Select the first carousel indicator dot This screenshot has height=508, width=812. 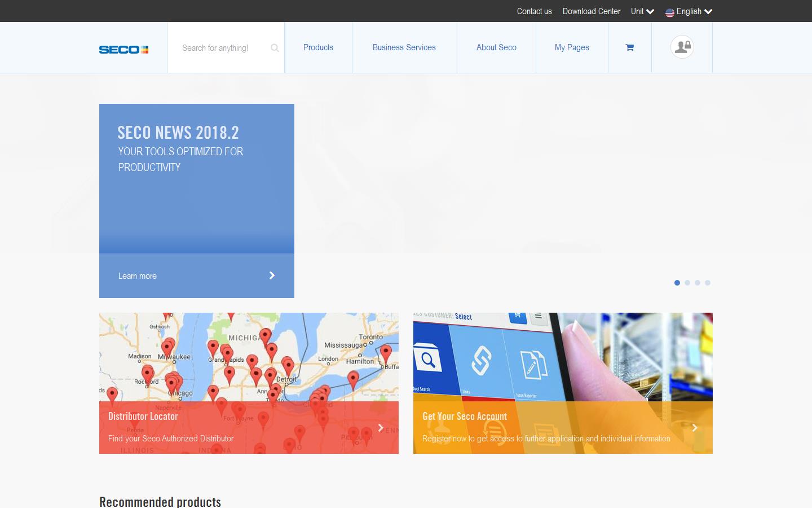point(677,283)
